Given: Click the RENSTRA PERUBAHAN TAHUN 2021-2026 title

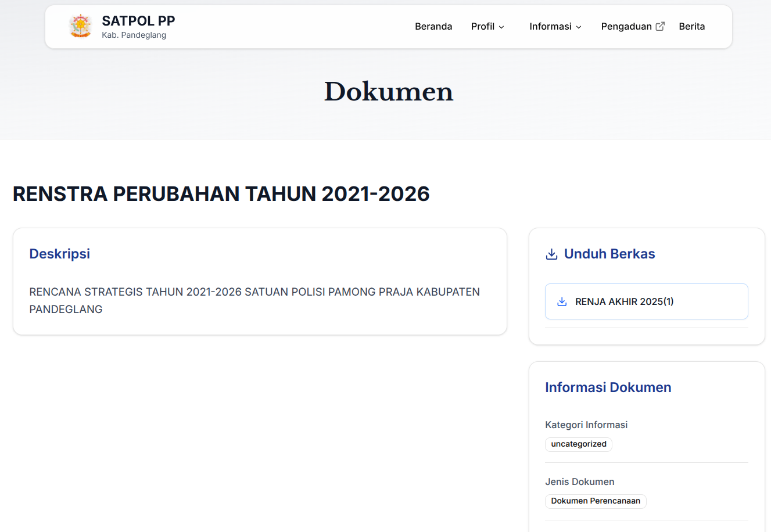Looking at the screenshot, I should pyautogui.click(x=221, y=194).
